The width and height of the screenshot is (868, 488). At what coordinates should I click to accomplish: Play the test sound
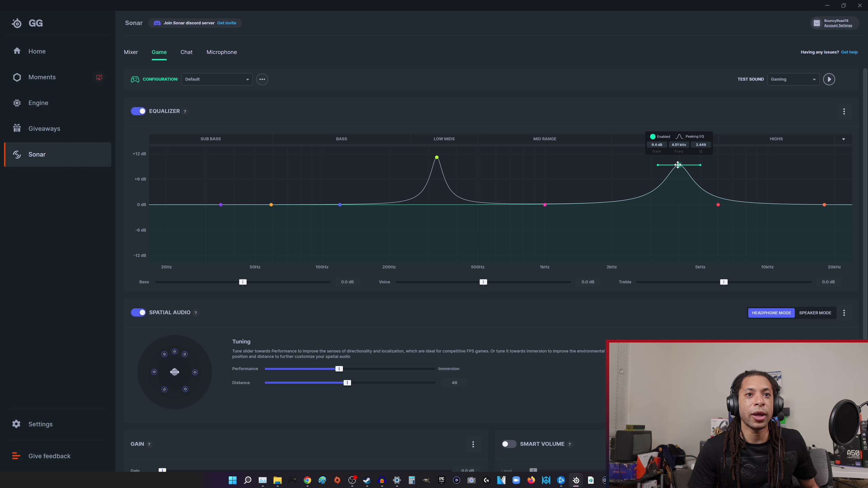click(829, 79)
